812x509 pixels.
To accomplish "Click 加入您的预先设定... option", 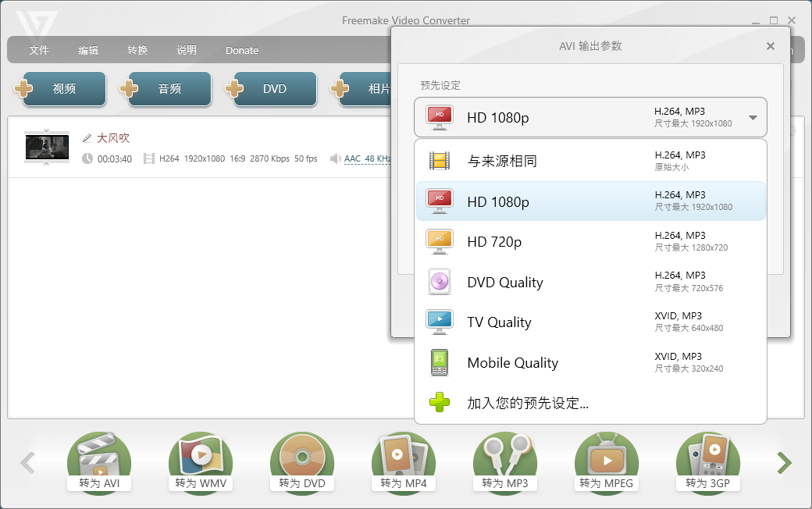I will pos(590,402).
